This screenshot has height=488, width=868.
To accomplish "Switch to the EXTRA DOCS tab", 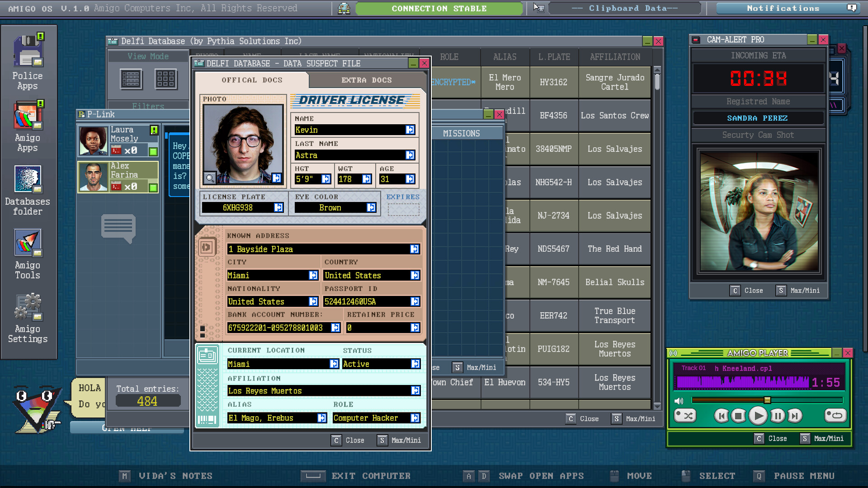I will pos(367,80).
